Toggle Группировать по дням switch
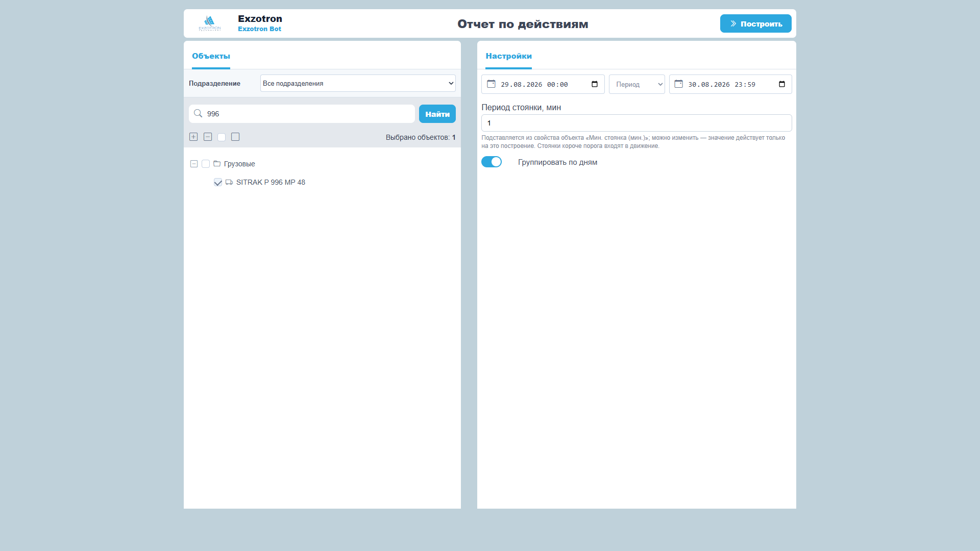Viewport: 980px width, 551px height. pyautogui.click(x=492, y=162)
